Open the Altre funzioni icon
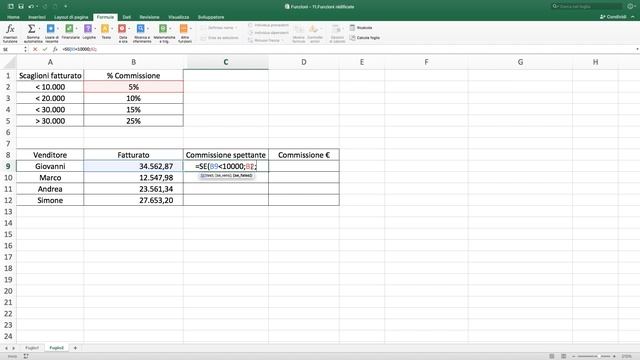Screen dimensions: 640x360 (183, 29)
